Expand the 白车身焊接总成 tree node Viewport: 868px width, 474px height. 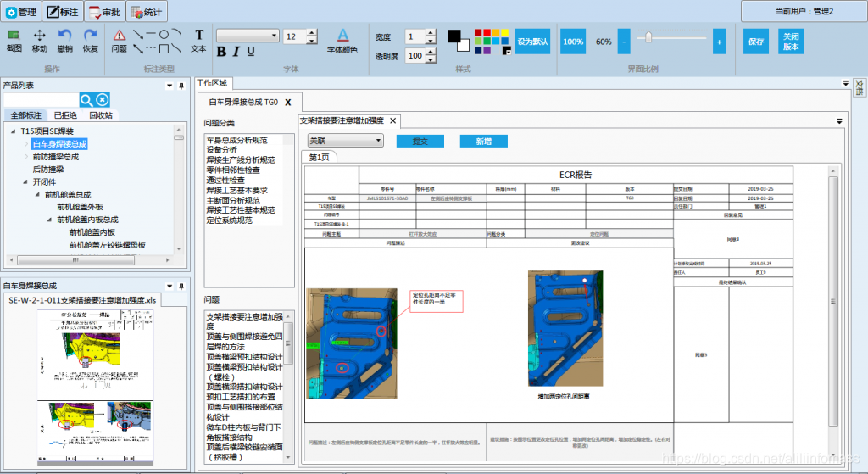[26, 144]
